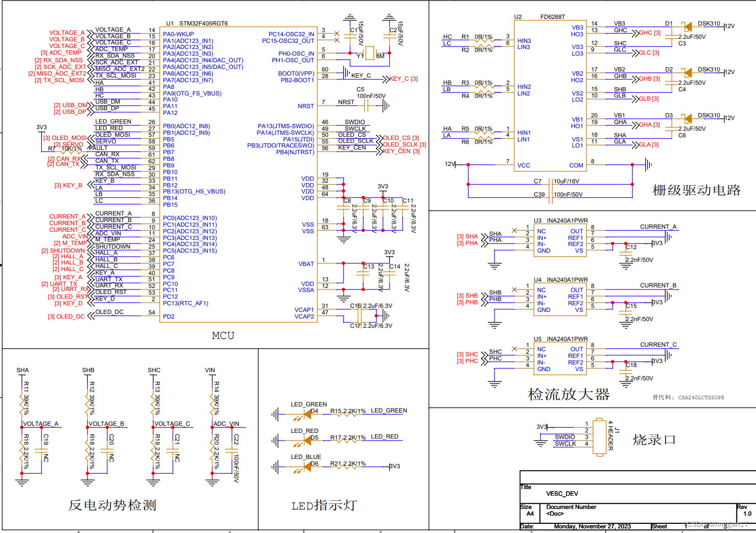The height and width of the screenshot is (533, 756).
Task: Click the red GLA [3] port label
Action: (x=649, y=145)
